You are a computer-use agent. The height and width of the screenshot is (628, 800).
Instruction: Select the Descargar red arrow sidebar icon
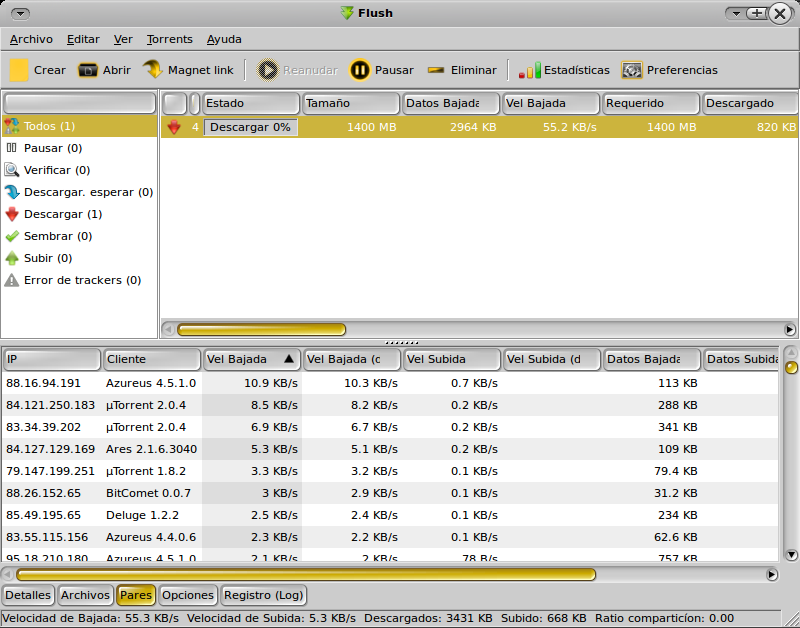12,214
